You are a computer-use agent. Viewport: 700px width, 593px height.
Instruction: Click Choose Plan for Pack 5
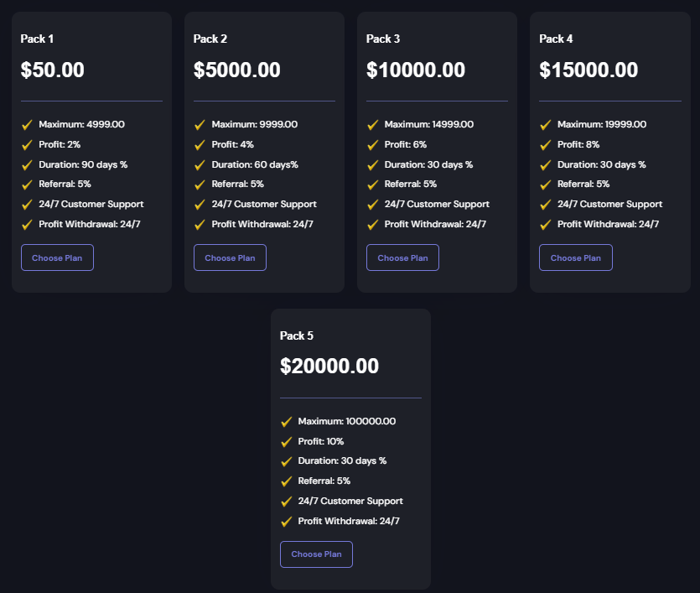click(x=316, y=554)
